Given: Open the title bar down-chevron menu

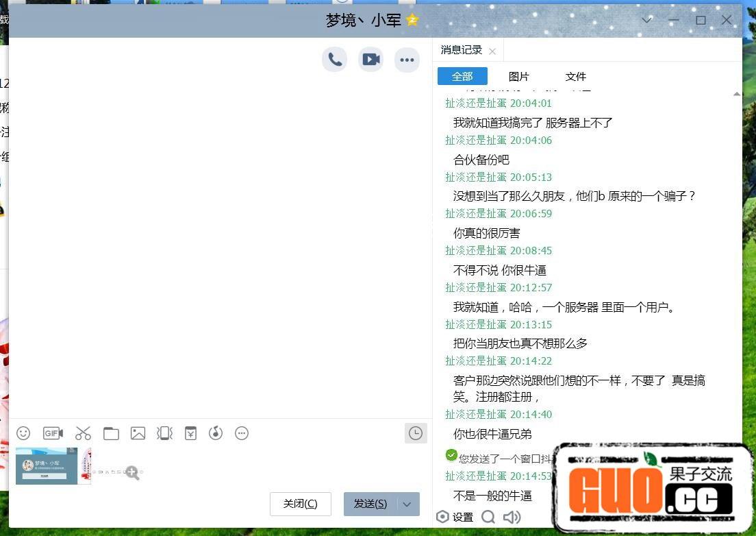Looking at the screenshot, I should click(x=646, y=21).
